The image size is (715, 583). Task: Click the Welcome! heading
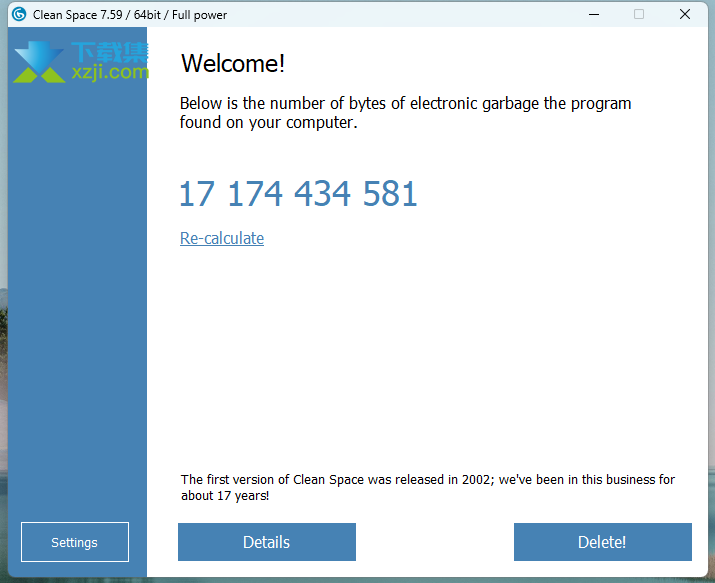pyautogui.click(x=233, y=63)
